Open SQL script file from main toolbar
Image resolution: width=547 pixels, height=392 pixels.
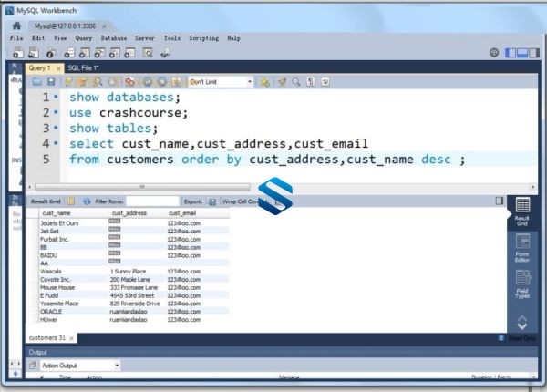(34, 53)
